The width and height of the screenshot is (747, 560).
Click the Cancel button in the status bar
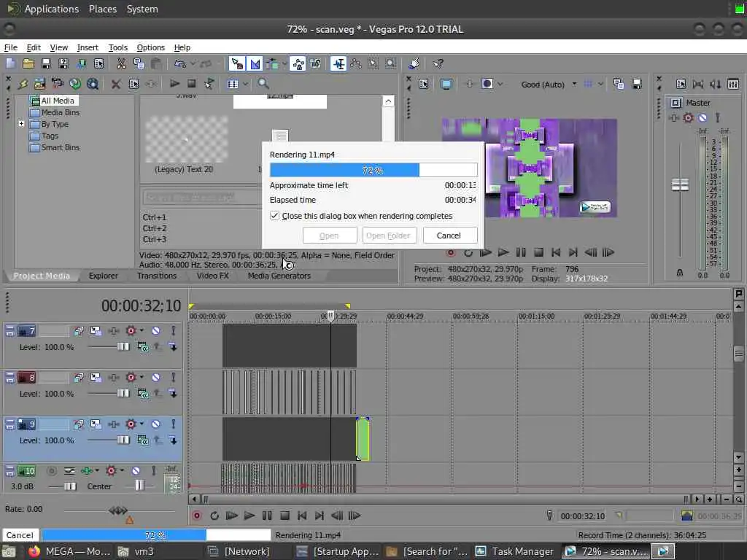coord(20,535)
